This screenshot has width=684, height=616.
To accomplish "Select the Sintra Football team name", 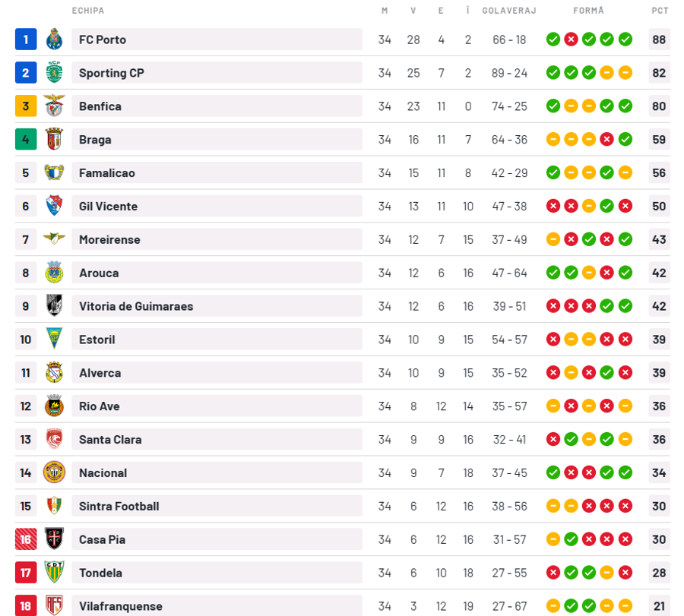I will point(119,506).
